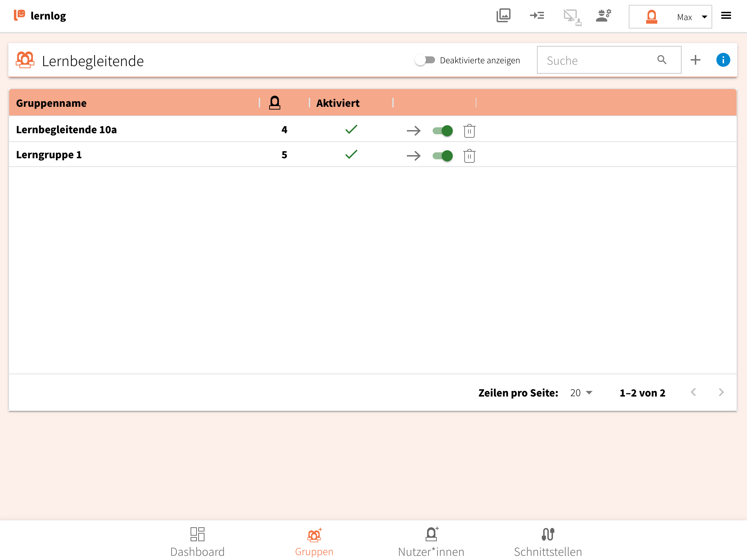Click the plus icon to add group
Viewport: 747px width, 560px height.
695,60
